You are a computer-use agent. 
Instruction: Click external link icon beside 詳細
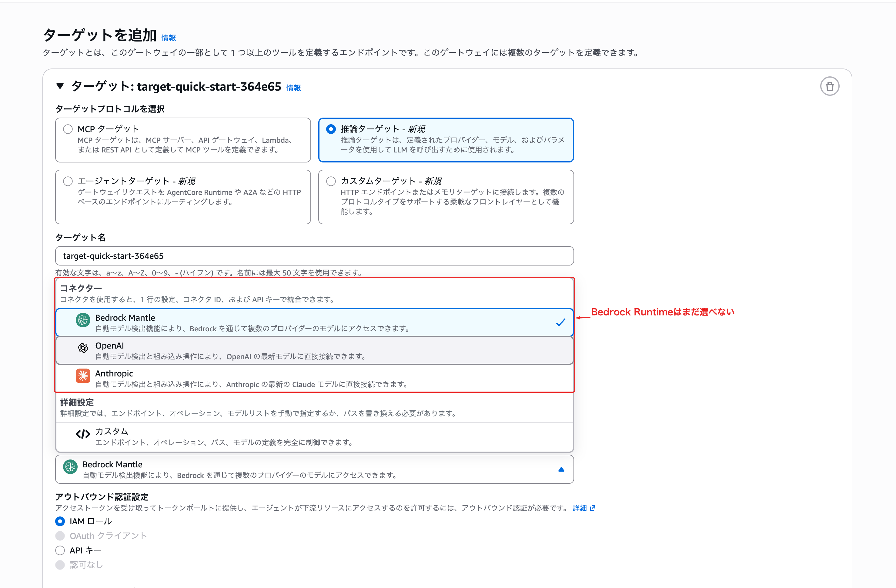[593, 508]
